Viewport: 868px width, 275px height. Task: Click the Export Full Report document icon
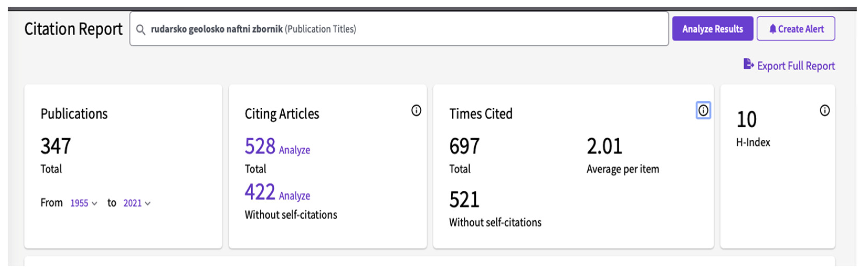pyautogui.click(x=748, y=64)
